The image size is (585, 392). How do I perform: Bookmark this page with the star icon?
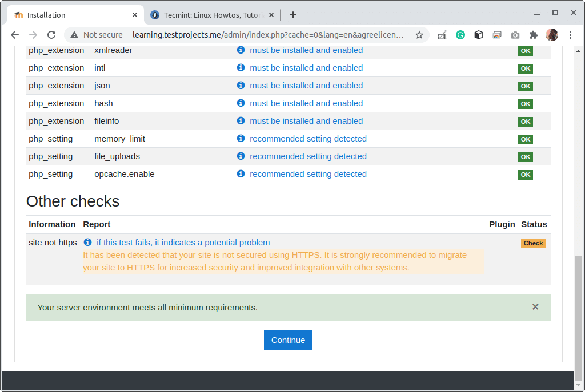point(419,35)
